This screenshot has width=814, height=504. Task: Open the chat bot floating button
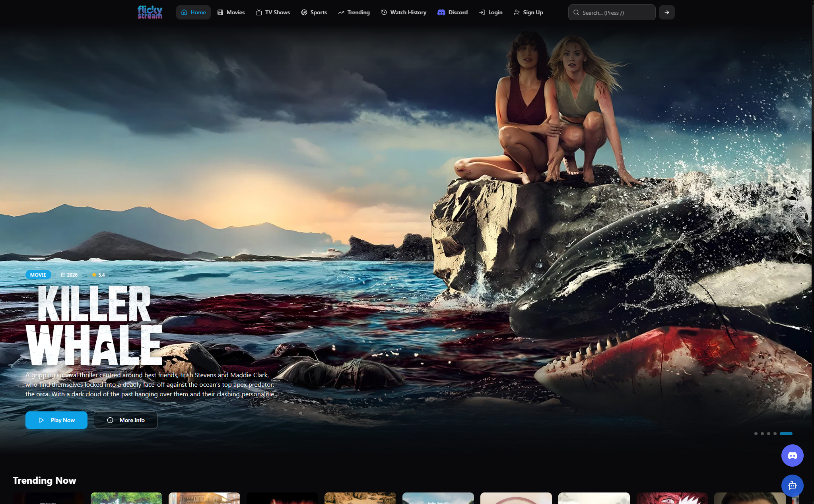point(792,486)
